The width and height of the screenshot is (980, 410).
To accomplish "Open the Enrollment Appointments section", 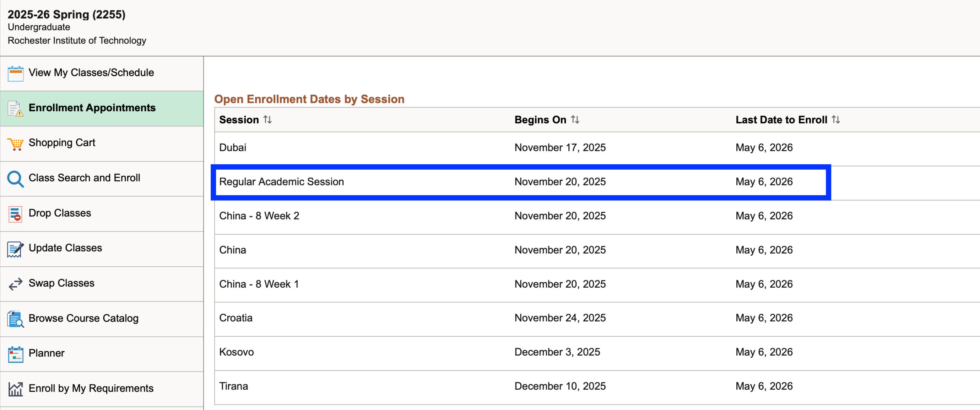I will coord(92,108).
